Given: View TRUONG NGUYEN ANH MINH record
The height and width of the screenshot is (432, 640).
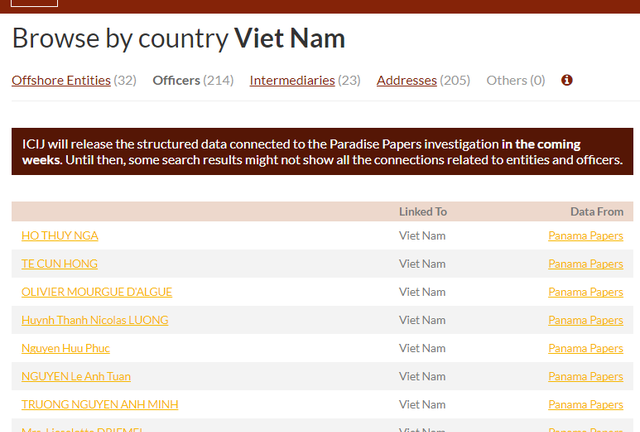Looking at the screenshot, I should coord(100,404).
